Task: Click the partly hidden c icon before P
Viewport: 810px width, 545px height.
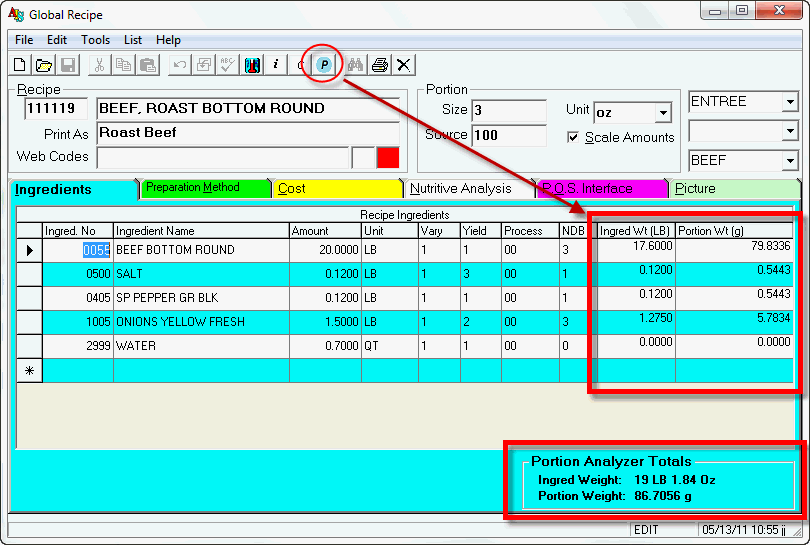Action: [x=300, y=65]
